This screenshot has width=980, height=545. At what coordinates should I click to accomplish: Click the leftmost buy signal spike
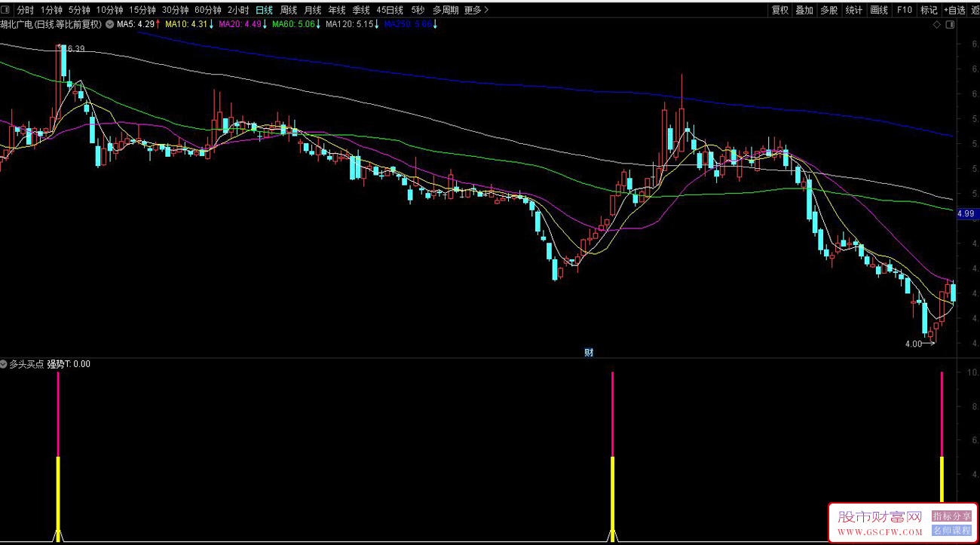click(x=58, y=456)
